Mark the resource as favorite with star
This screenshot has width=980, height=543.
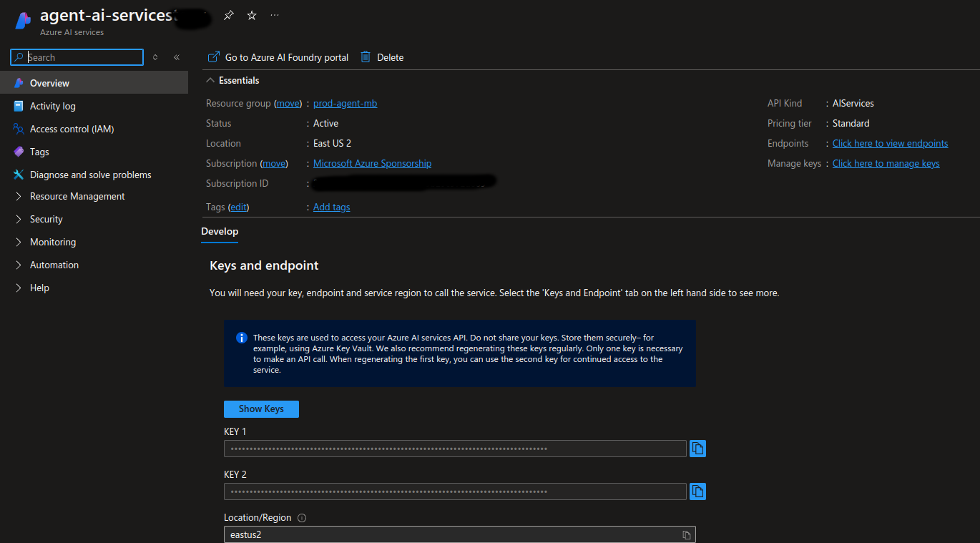point(252,15)
